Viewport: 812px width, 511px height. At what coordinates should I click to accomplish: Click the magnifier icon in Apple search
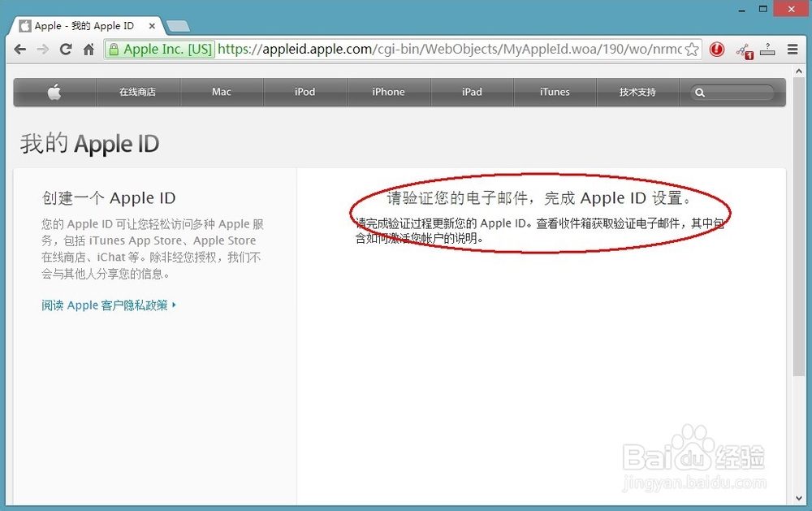[700, 93]
